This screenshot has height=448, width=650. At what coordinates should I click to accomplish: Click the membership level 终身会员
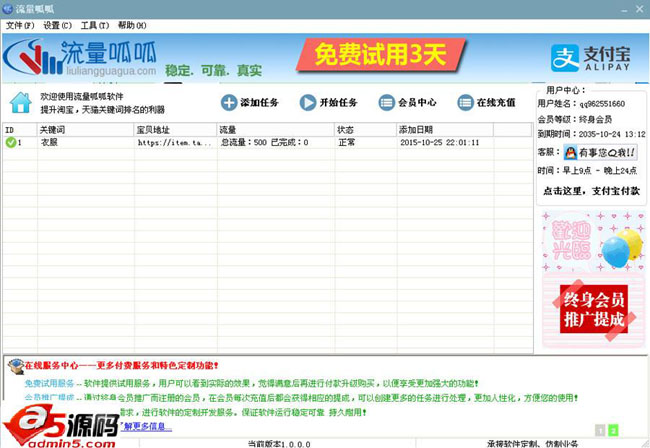[x=595, y=119]
